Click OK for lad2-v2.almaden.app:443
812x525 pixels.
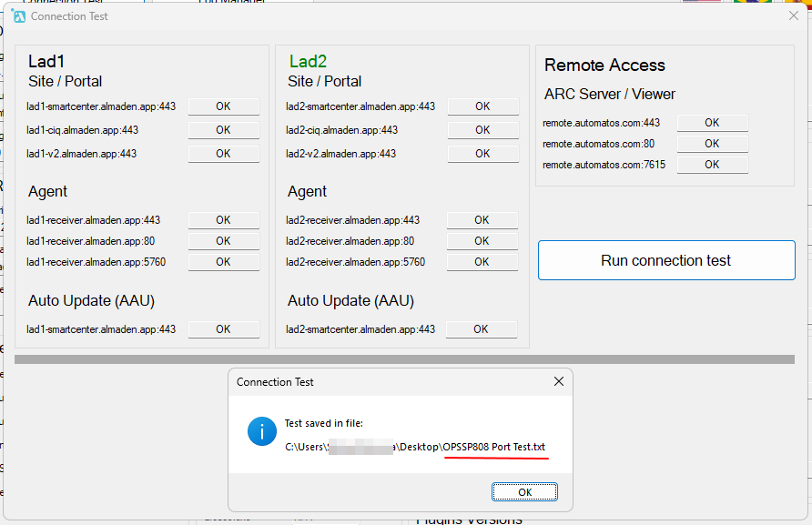(x=482, y=153)
